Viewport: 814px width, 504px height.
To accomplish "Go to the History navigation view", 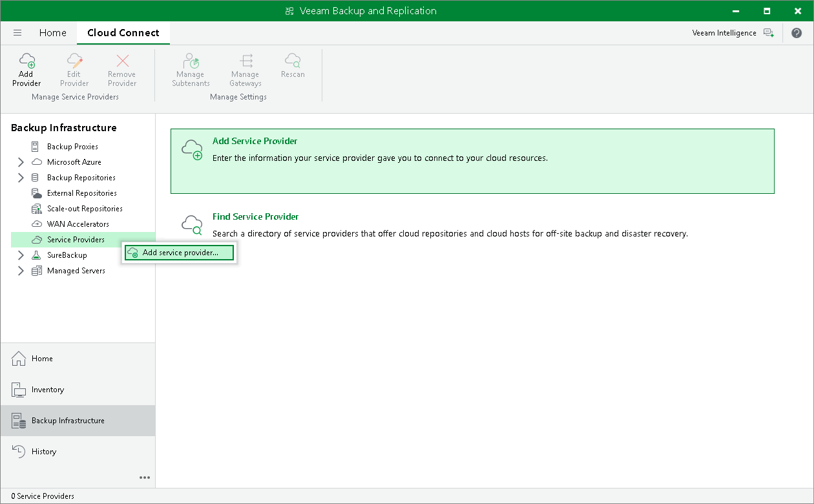I will (x=78, y=452).
